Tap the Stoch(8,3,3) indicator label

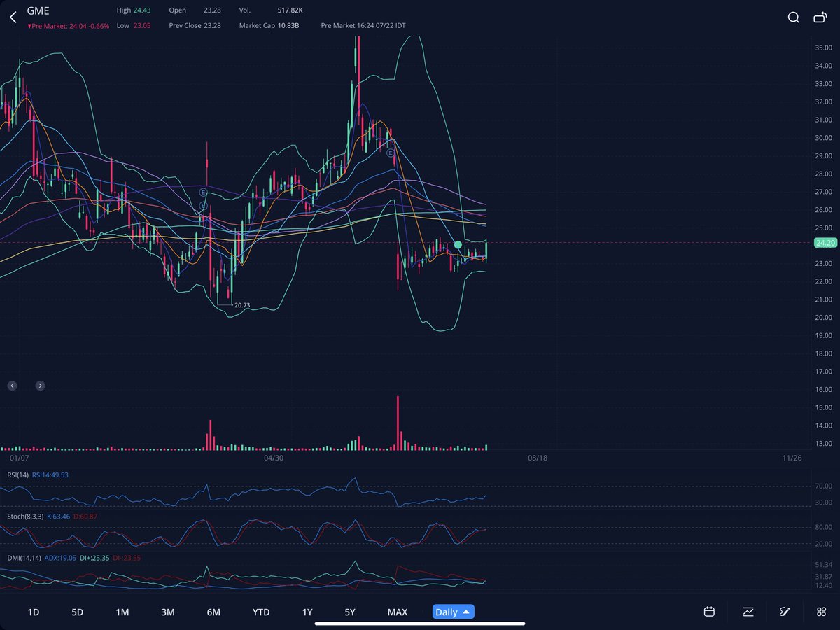(24, 516)
